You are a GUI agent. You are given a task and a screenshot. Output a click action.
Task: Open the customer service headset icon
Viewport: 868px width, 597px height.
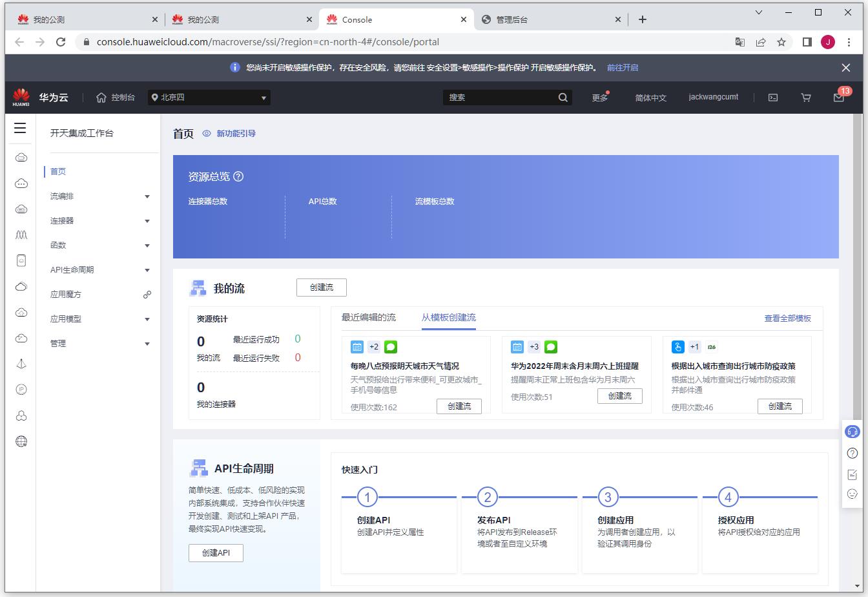point(852,432)
